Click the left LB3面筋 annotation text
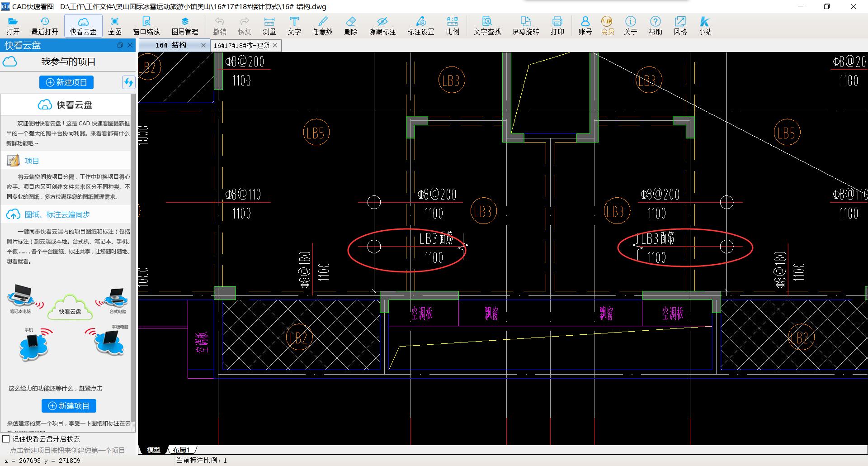 point(436,238)
